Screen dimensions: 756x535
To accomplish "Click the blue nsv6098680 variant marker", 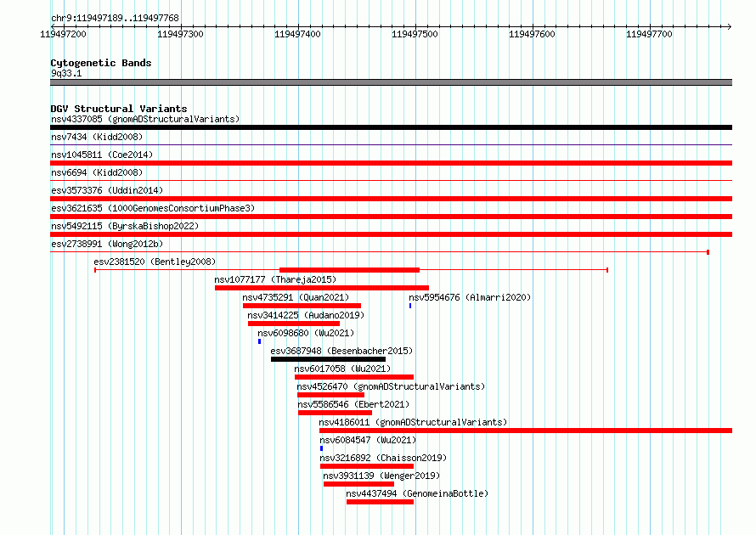I will 259,341.
